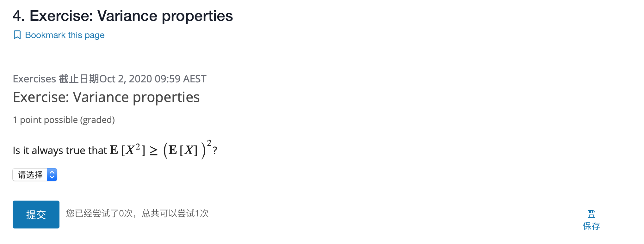The image size is (644, 244).
Task: Click the due date line for Exercises
Action: pos(109,79)
